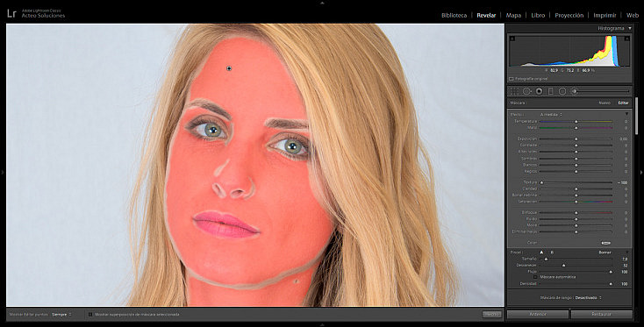Toggle shadow clipping indicator in histogram
This screenshot has width=644, height=327.
512,39
